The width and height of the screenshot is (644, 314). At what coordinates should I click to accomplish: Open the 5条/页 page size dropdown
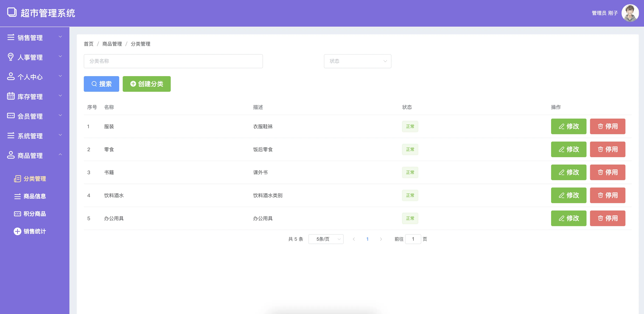click(x=326, y=239)
